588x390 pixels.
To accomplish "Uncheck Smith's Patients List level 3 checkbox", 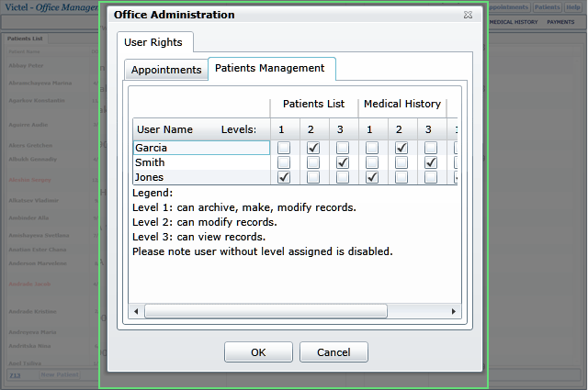I will [x=343, y=162].
